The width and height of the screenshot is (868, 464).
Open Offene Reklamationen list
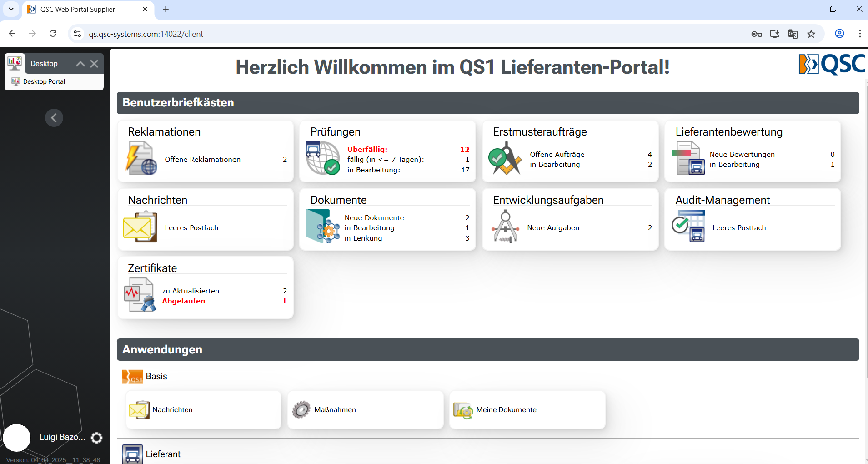click(226, 160)
